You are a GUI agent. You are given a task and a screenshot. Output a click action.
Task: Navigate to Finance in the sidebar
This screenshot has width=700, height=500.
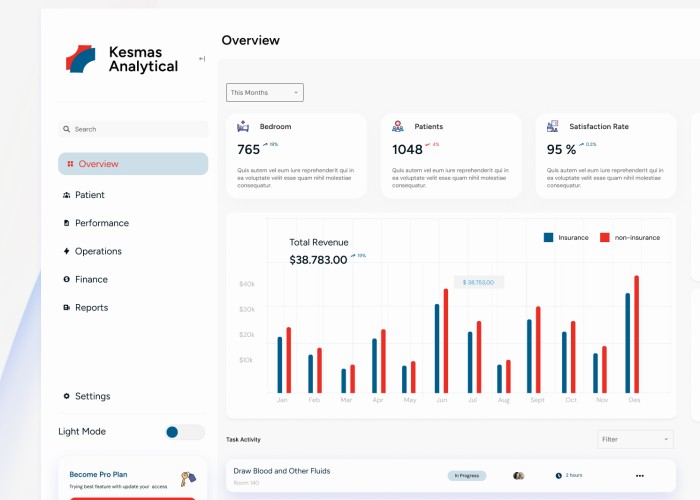coord(91,279)
